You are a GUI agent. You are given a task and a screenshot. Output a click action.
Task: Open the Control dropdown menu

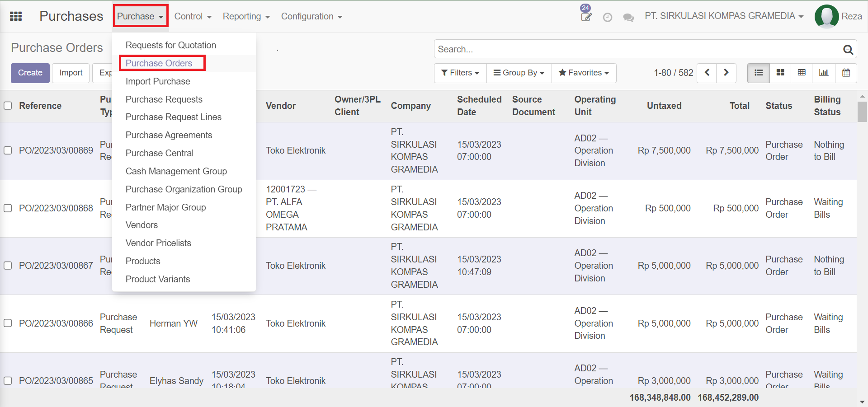point(193,16)
